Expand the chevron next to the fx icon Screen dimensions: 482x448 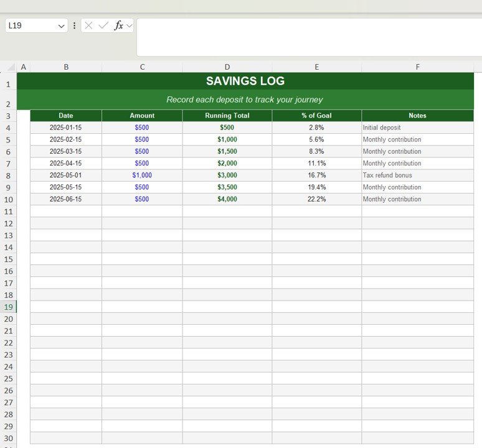pyautogui.click(x=130, y=26)
